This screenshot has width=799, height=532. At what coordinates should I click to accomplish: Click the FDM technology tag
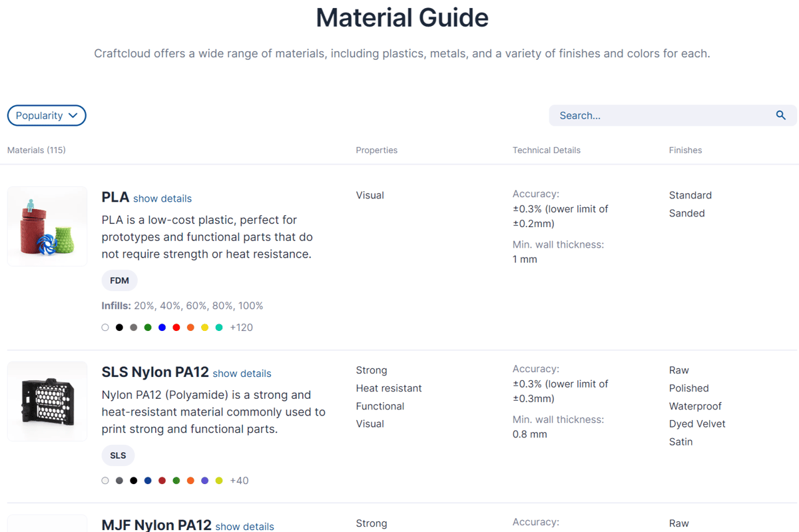pyautogui.click(x=120, y=280)
